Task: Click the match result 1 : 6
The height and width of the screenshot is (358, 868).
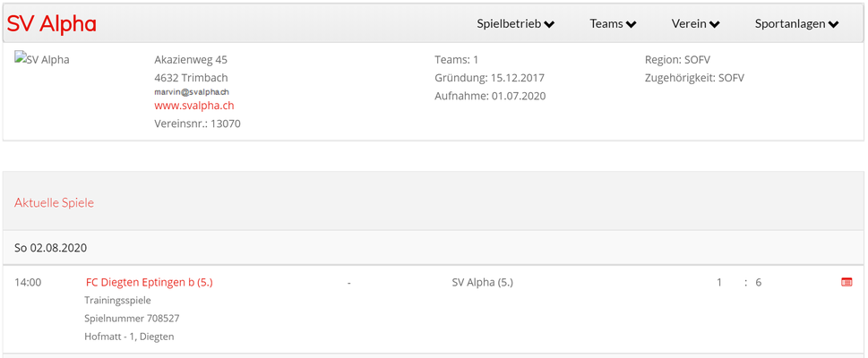Action: (x=739, y=282)
